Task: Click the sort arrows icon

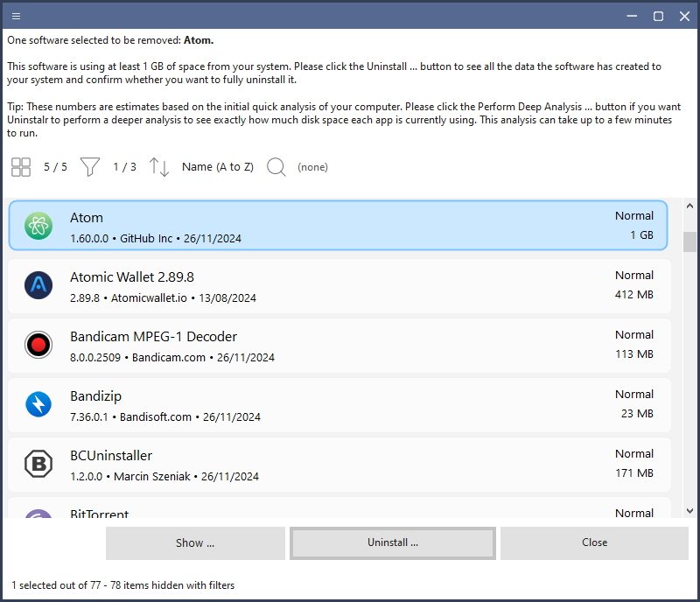Action: 159,167
